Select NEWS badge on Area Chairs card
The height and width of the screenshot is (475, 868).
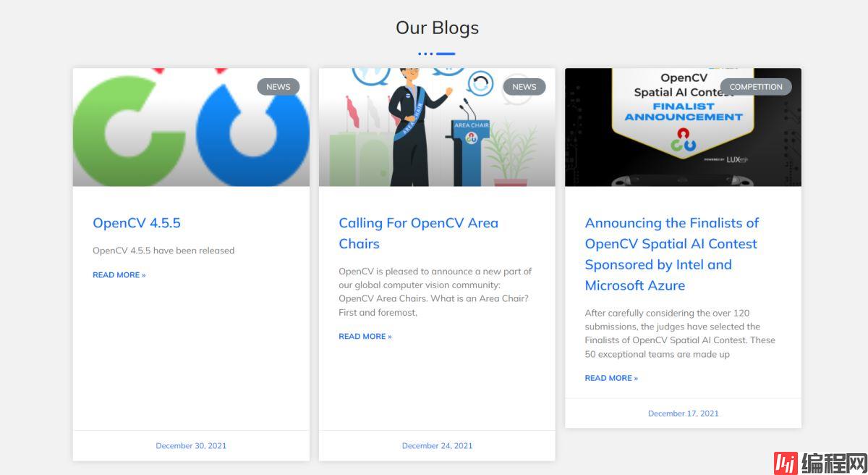click(524, 87)
